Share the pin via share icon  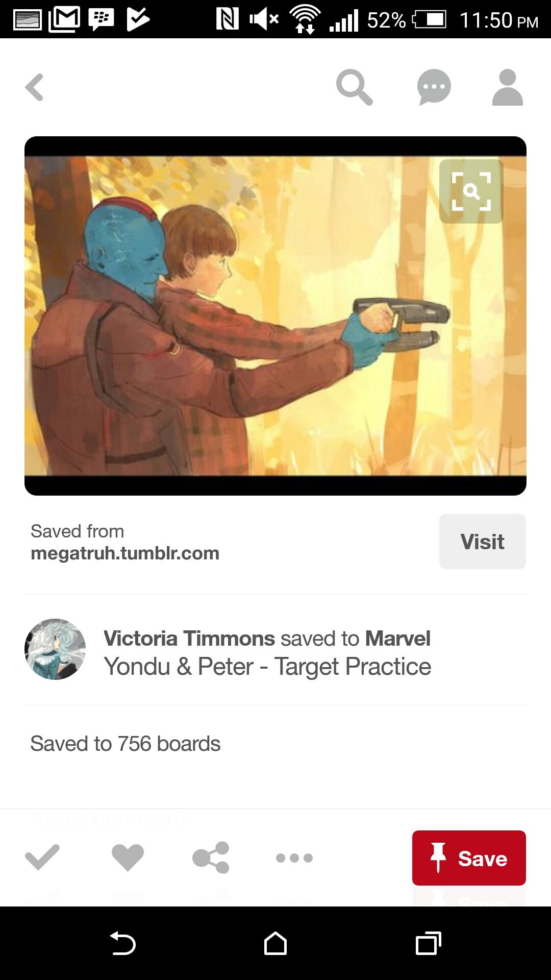coord(211,857)
